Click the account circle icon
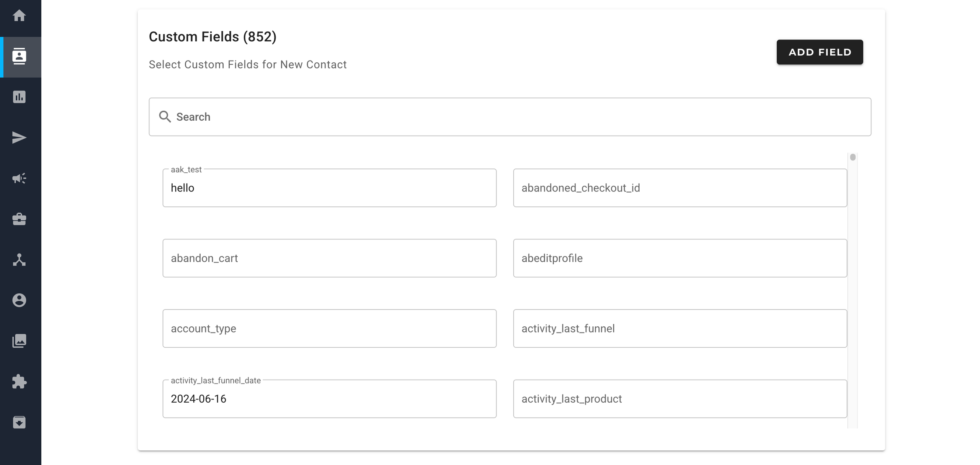 (x=19, y=300)
